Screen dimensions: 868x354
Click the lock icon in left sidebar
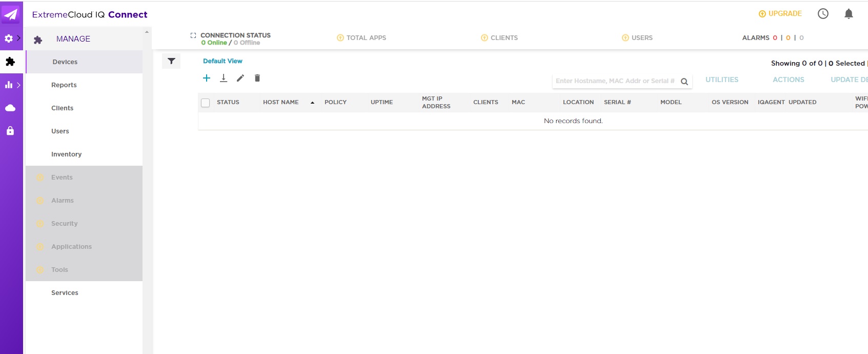[x=10, y=131]
